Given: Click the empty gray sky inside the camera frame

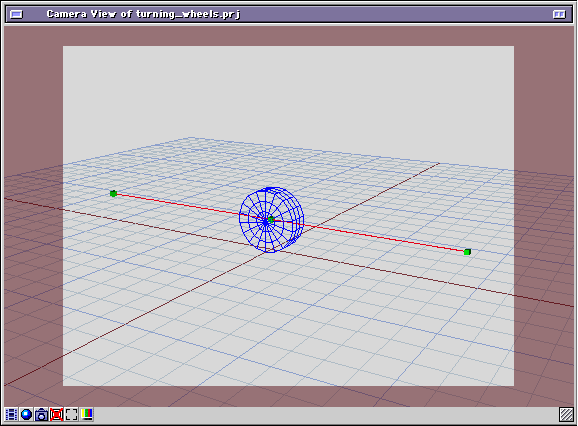Looking at the screenshot, I should pos(288,92).
